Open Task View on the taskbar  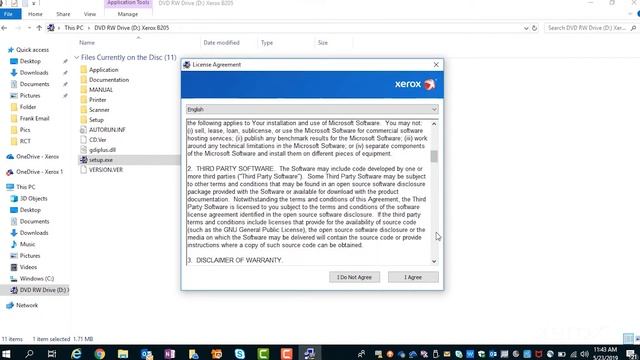tap(52, 353)
